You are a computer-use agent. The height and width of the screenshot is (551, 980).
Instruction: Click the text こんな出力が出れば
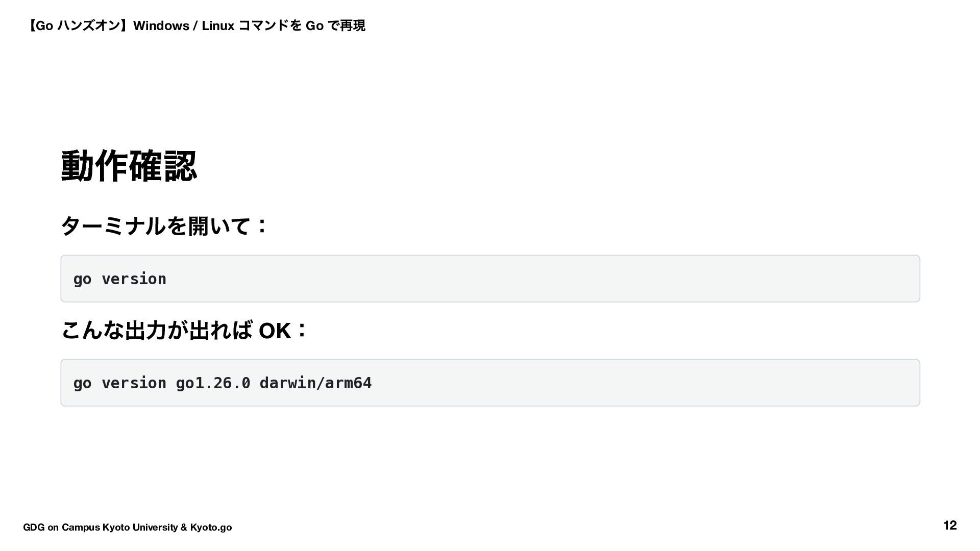pos(157,330)
